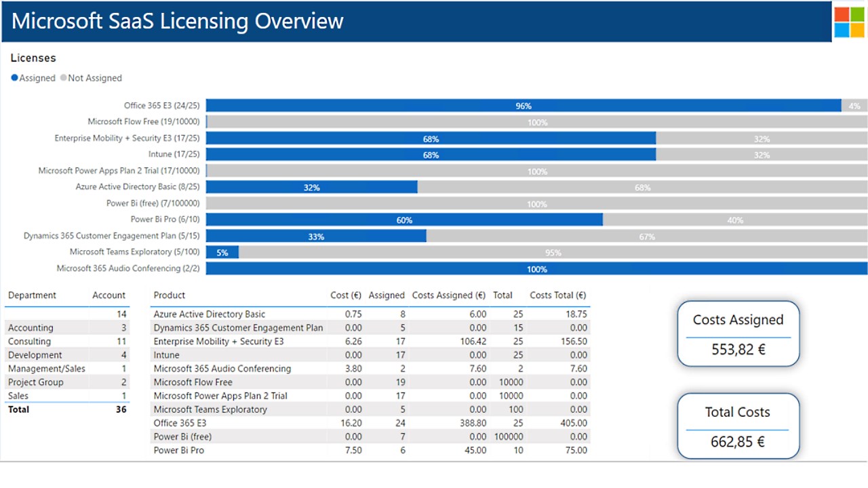Select the Power Bi (free) product table row
Screen dimensions: 868x488
click(370, 436)
